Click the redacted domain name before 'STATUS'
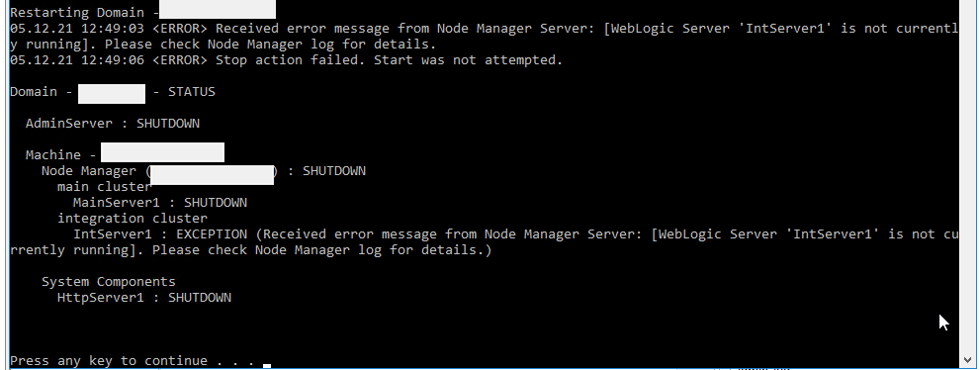This screenshot has width=980, height=370. [x=112, y=94]
